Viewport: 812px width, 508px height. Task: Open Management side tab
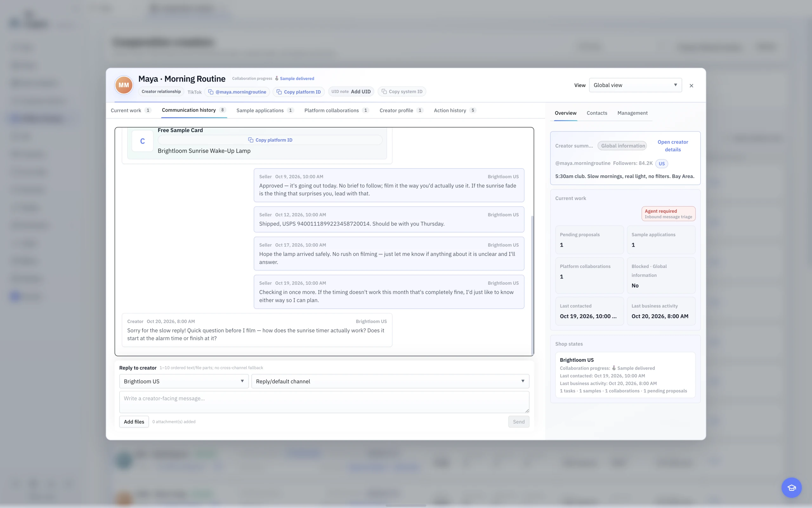point(632,113)
